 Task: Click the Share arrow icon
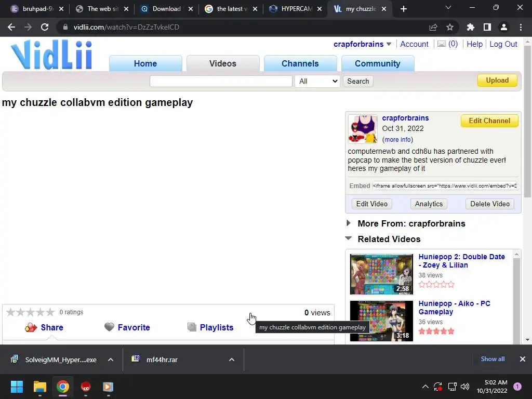(x=31, y=327)
